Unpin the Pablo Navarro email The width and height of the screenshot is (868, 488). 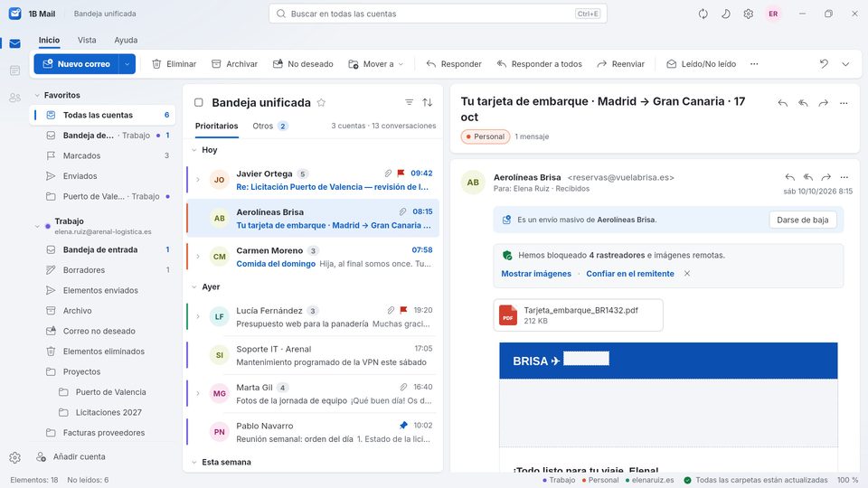[403, 426]
